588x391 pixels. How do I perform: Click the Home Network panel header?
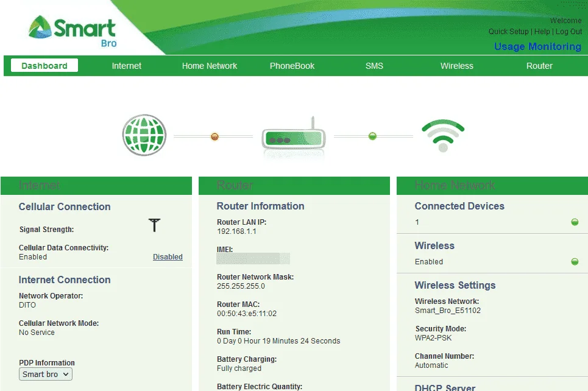point(492,186)
